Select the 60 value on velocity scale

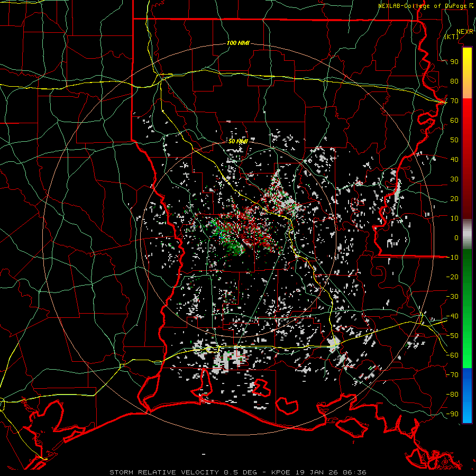pyautogui.click(x=454, y=120)
